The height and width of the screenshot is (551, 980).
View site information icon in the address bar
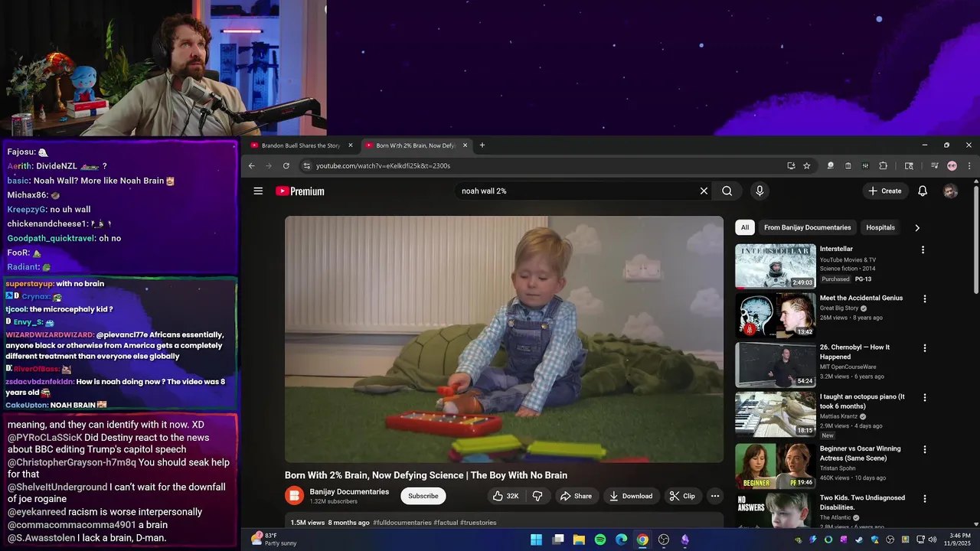[x=306, y=165]
